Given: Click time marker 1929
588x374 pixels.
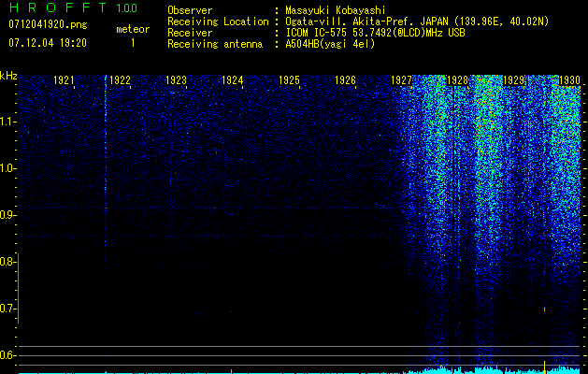Looking at the screenshot, I should 514,79.
